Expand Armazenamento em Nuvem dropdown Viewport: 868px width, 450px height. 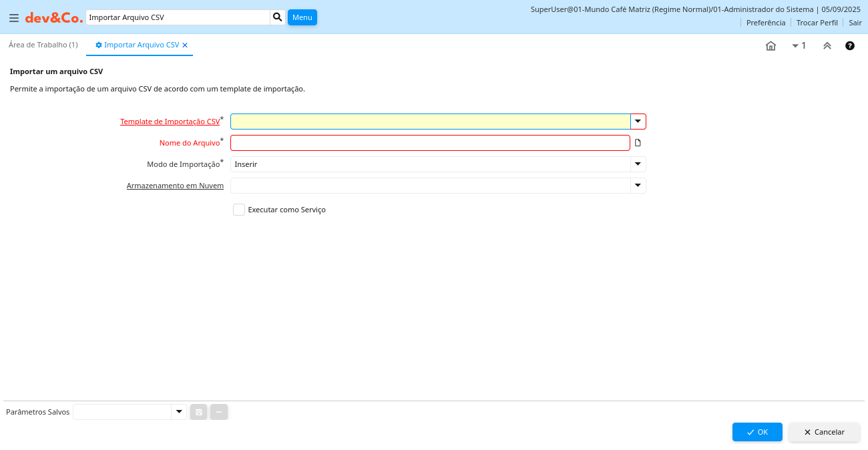[638, 186]
